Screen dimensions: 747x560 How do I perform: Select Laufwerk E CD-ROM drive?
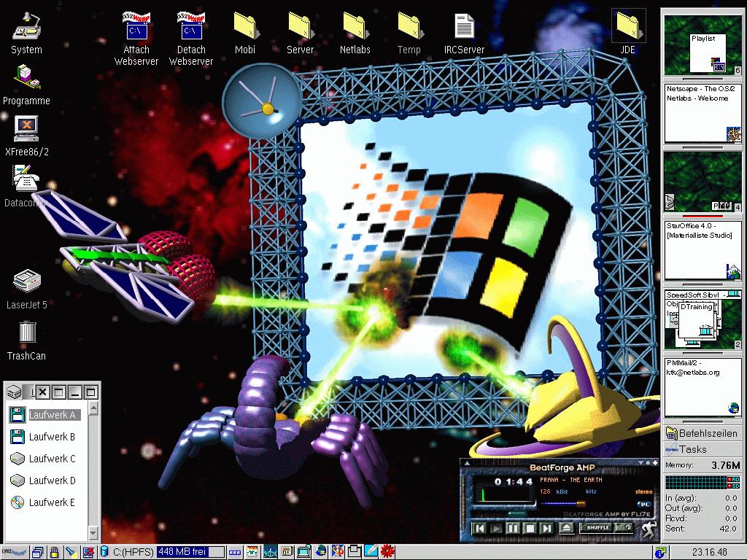click(x=44, y=502)
